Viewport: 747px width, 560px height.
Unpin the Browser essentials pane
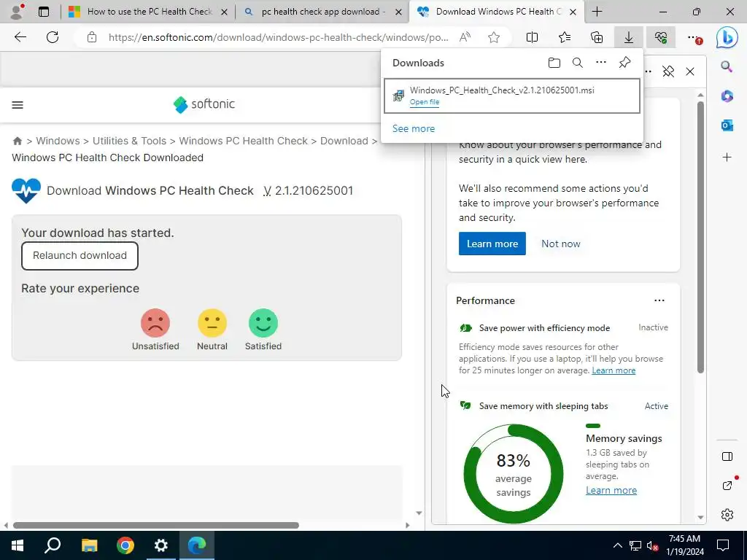[668, 71]
